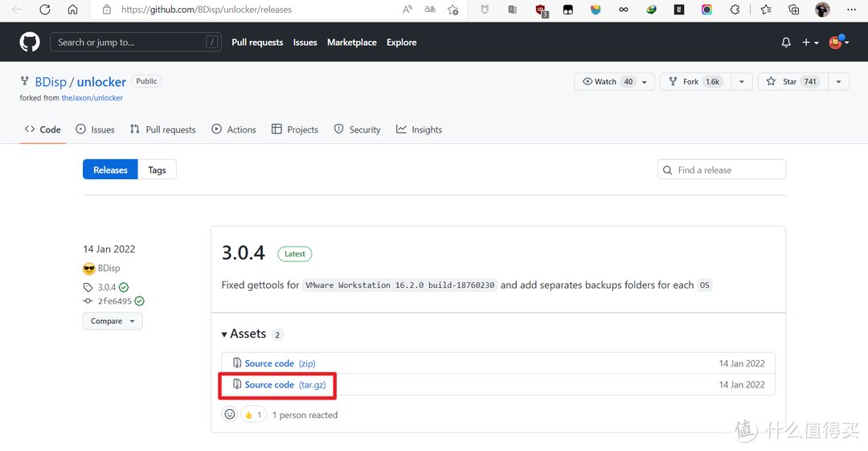Switch to the Actions tab
This screenshot has height=451, width=868.
234,129
